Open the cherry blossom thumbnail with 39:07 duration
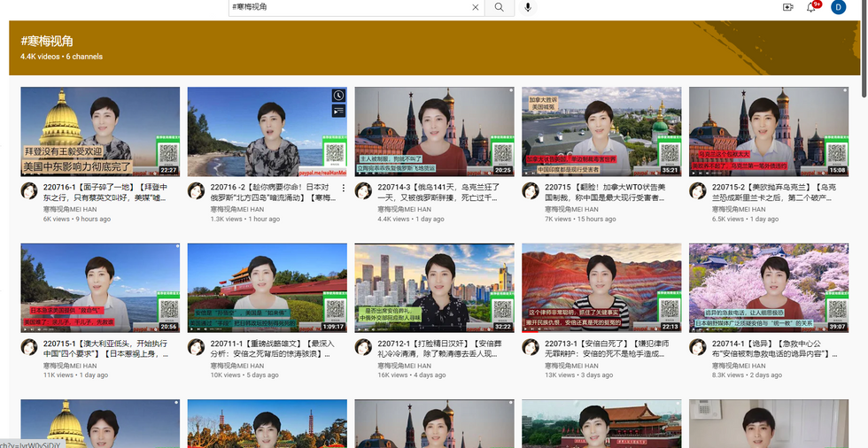The image size is (868, 448). click(769, 288)
